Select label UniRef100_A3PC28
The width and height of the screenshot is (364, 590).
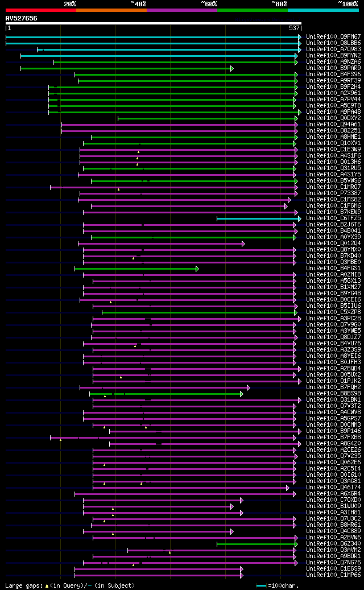[x=333, y=319]
